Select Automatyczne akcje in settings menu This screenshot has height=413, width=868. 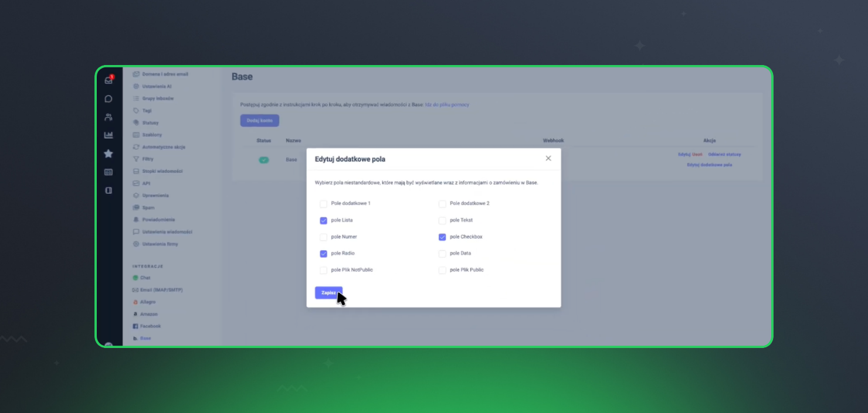pyautogui.click(x=163, y=147)
